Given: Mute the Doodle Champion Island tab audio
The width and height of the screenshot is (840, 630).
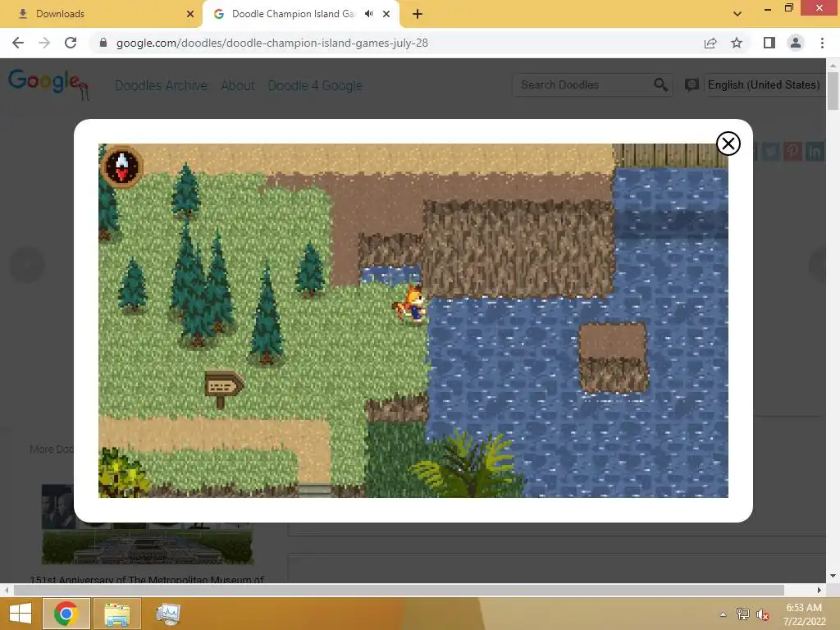Looking at the screenshot, I should 369,14.
